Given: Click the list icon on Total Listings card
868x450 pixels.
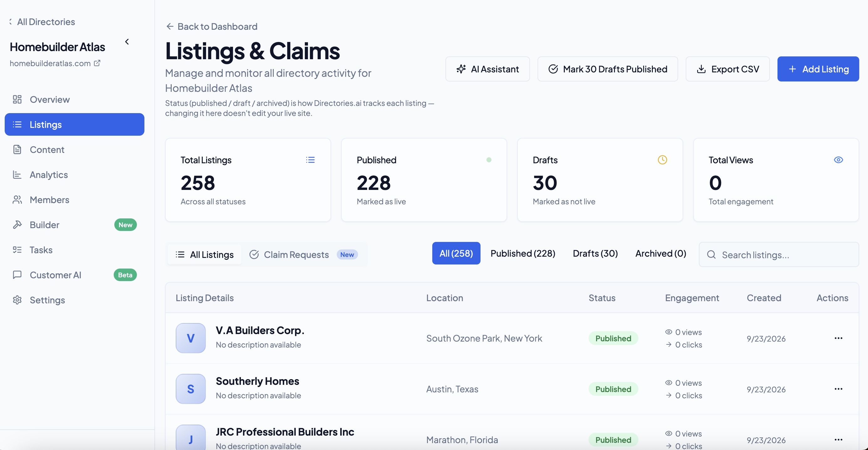Looking at the screenshot, I should (310, 160).
